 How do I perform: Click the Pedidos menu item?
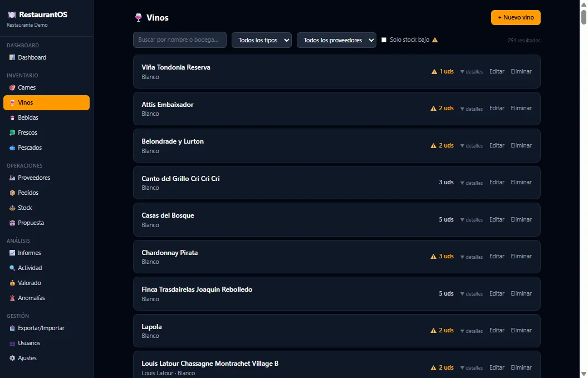point(47,193)
